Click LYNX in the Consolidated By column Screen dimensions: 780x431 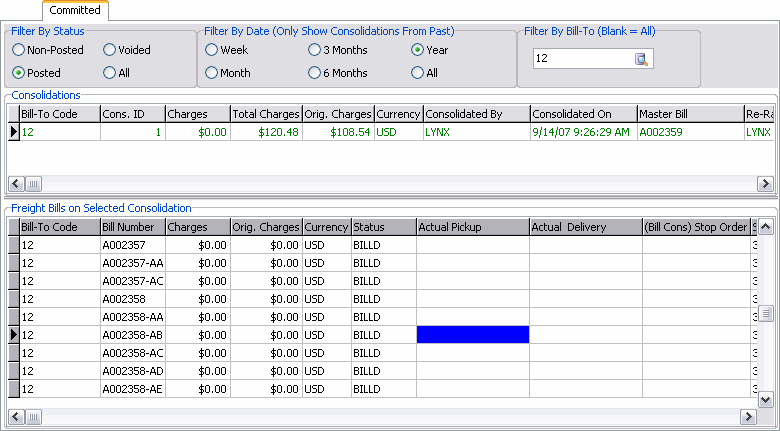tap(477, 132)
